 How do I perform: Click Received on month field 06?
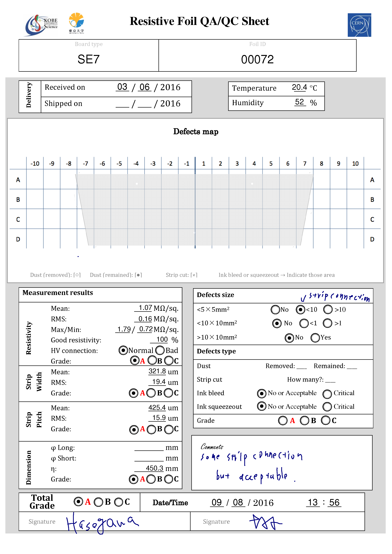pyautogui.click(x=145, y=87)
